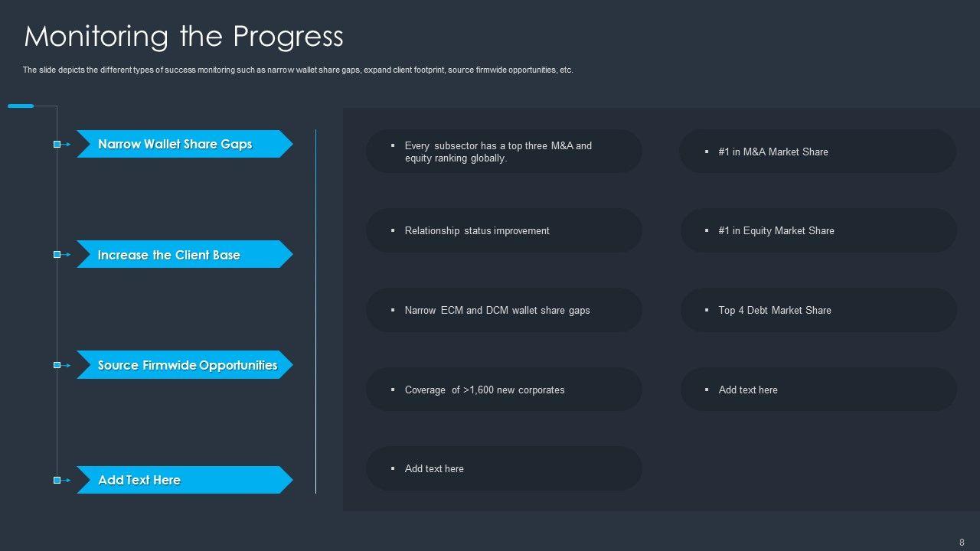This screenshot has height=551, width=980.
Task: Click the bottom-left Add text here pill
Action: tap(504, 468)
